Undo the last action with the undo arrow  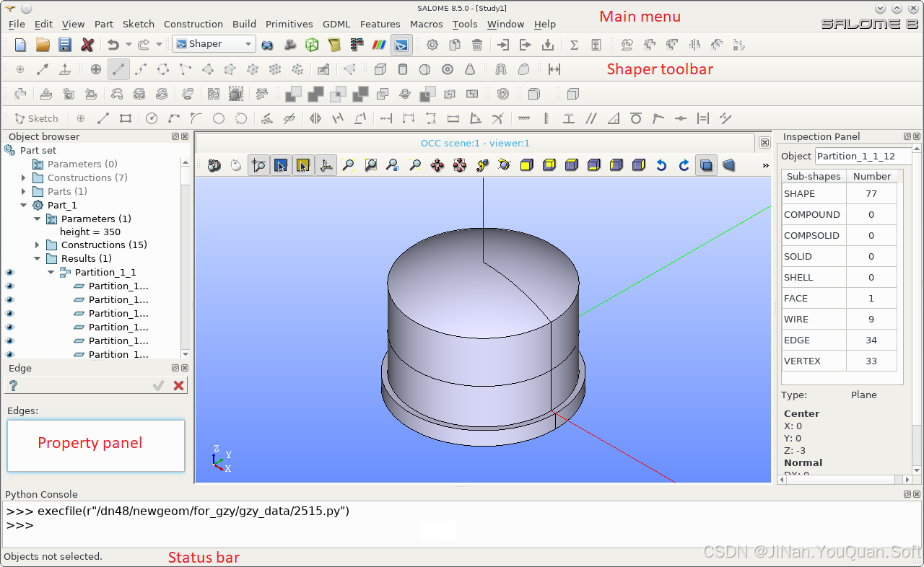tap(113, 45)
